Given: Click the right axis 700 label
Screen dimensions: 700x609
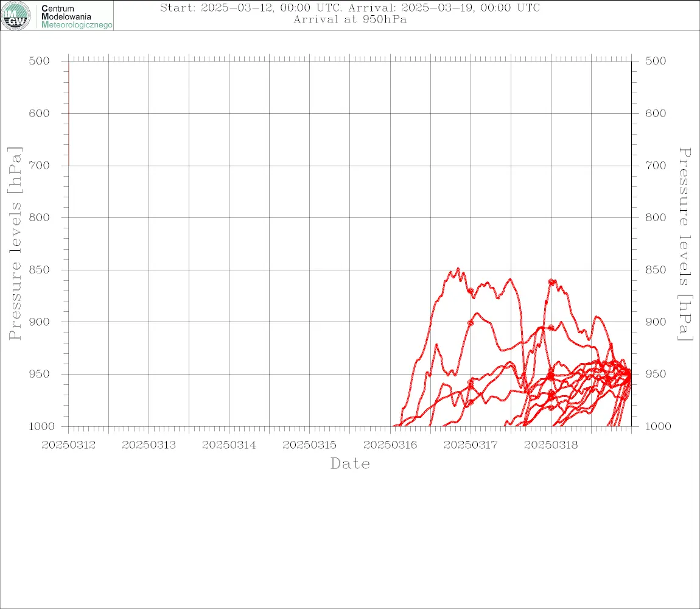Looking at the screenshot, I should 656,165.
